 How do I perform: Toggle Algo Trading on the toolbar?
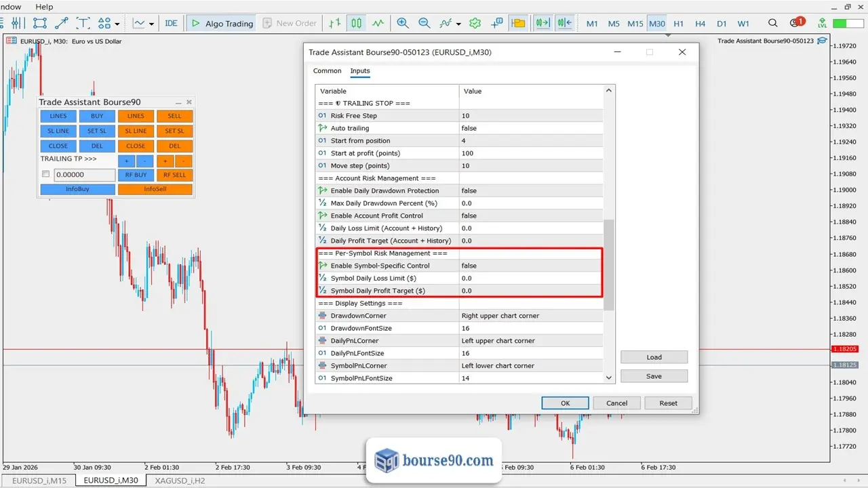click(x=222, y=23)
